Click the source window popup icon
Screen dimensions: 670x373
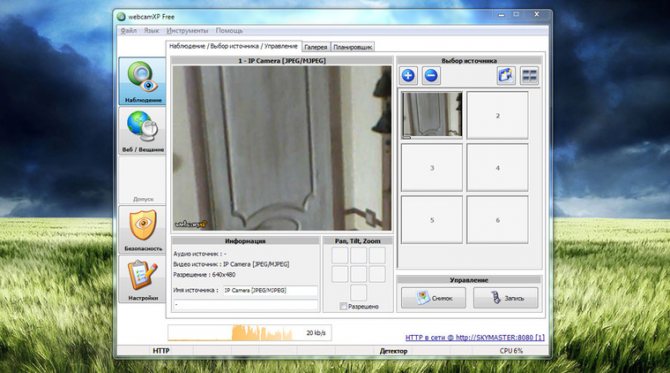pos(506,76)
